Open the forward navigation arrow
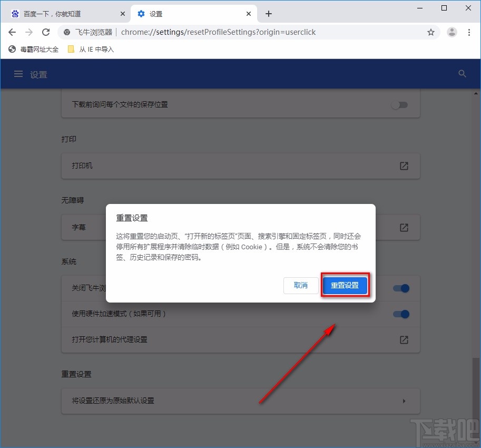 28,32
